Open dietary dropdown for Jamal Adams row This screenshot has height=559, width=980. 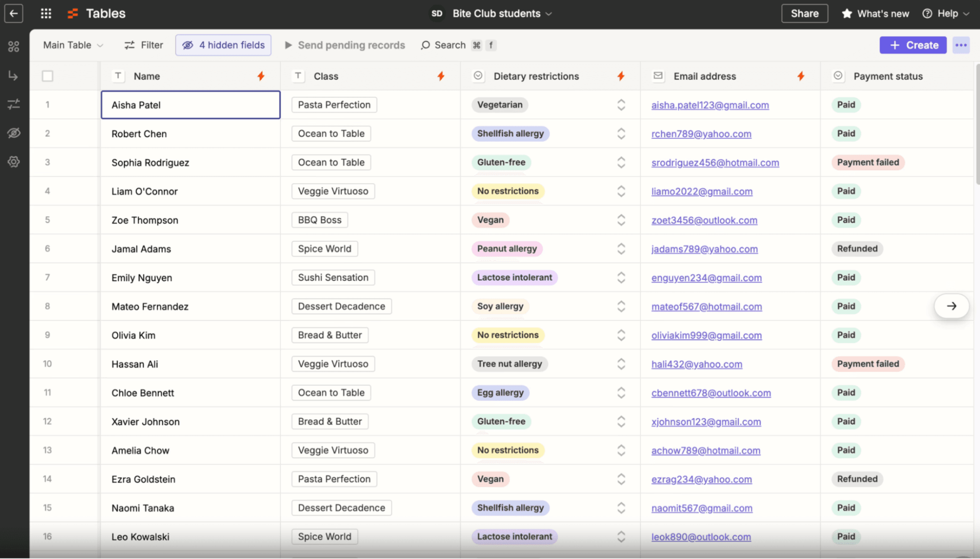621,249
